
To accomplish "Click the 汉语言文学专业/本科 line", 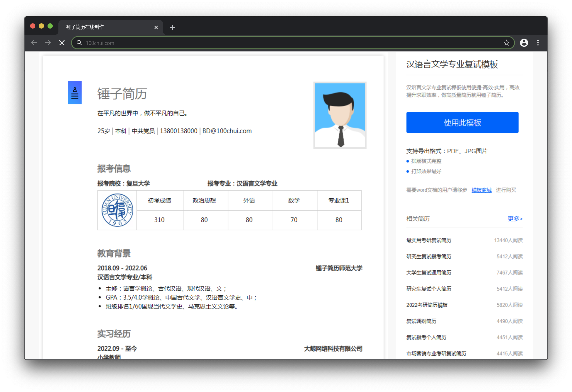I will coord(124,277).
